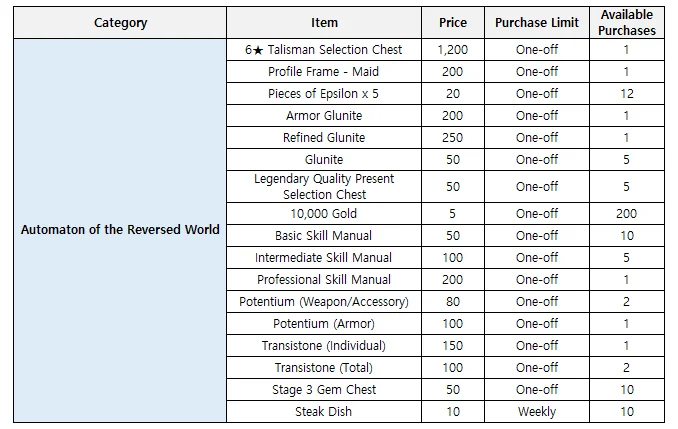678x429 pixels.
Task: Click Legendary Quality Present Selection Chest
Action: [324, 186]
